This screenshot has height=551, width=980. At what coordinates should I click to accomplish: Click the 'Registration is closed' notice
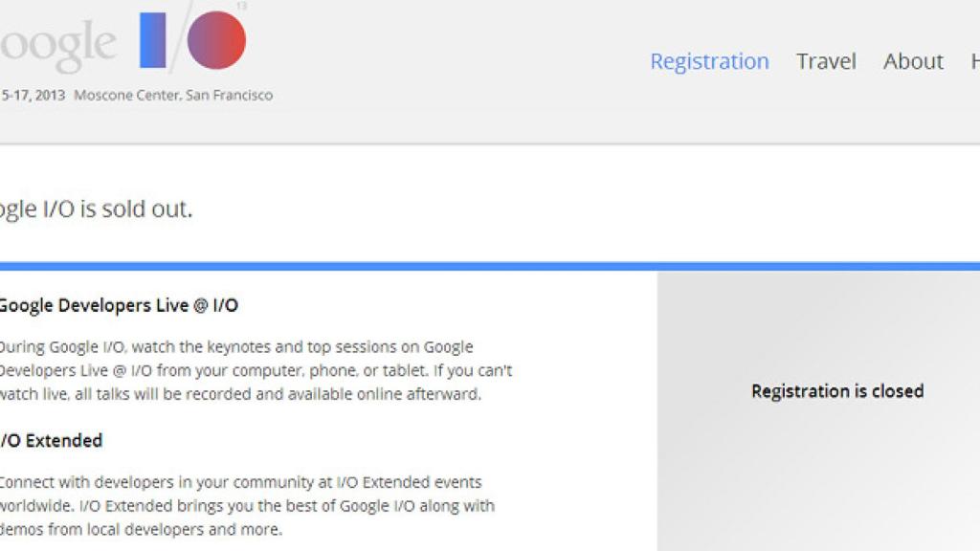[837, 390]
